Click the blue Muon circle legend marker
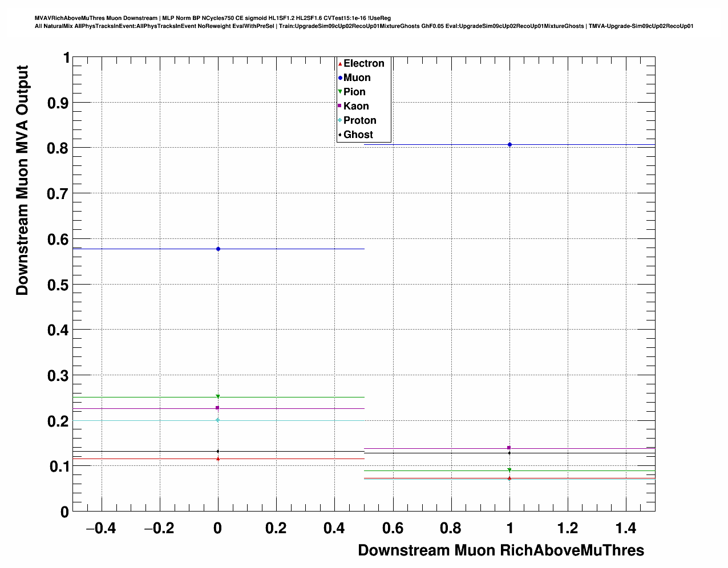 pyautogui.click(x=340, y=78)
